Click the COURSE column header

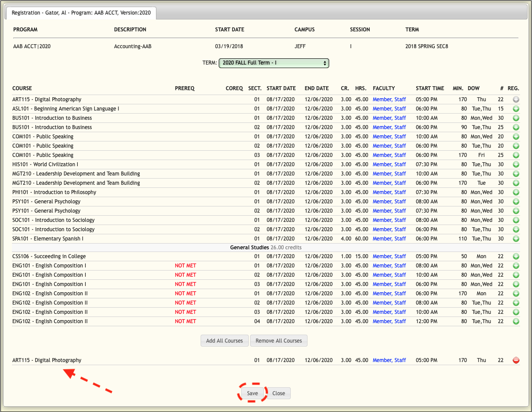[x=22, y=88]
